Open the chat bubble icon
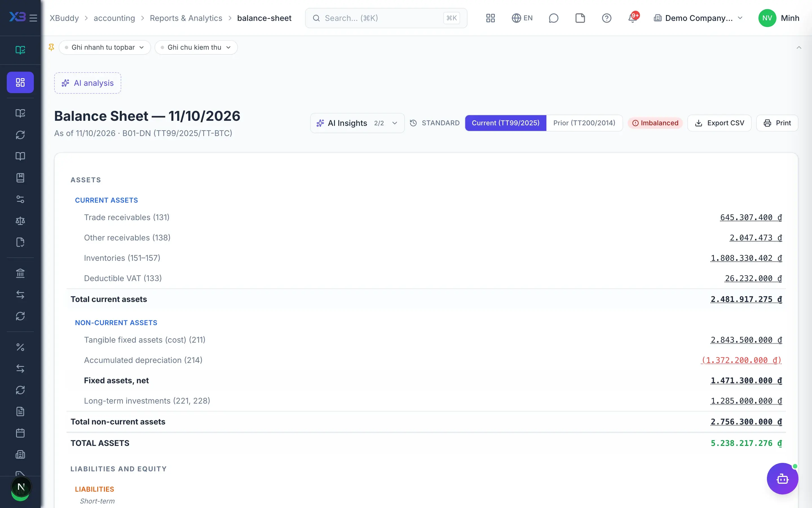 click(x=553, y=18)
